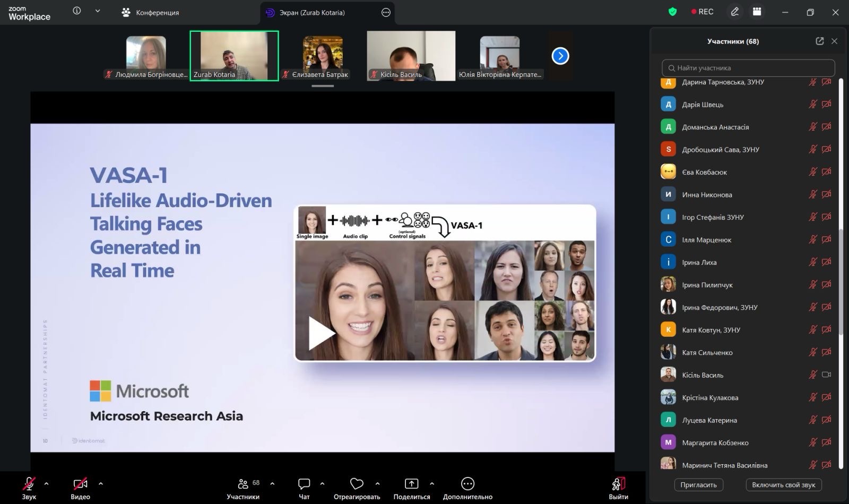Pop out the participants panel
Screen dimensions: 849x504
pyautogui.click(x=819, y=41)
